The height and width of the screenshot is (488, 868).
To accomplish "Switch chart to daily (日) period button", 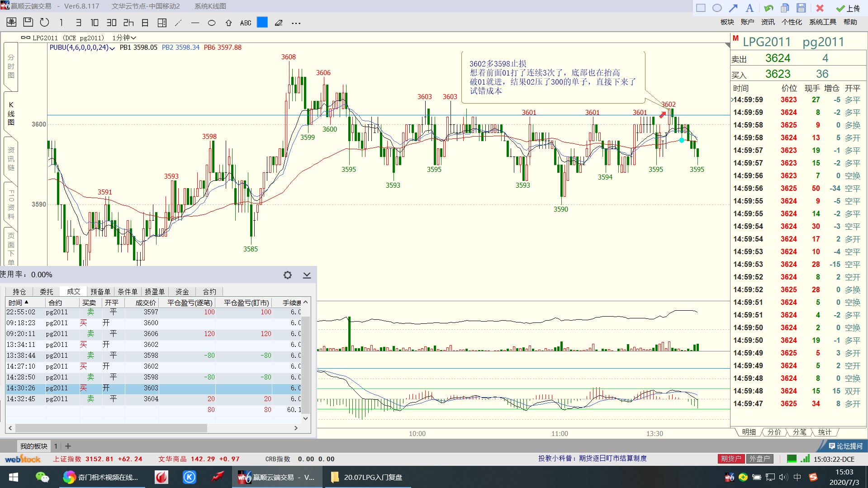I will 145,23.
